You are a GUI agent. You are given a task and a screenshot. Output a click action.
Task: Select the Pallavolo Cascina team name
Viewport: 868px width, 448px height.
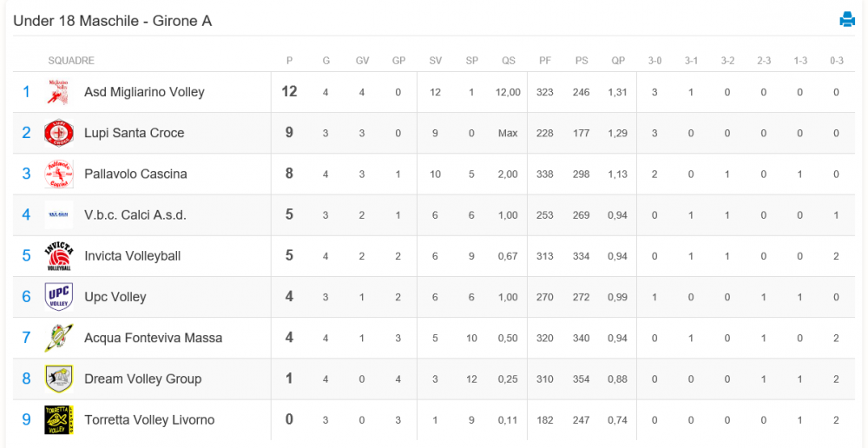click(135, 174)
